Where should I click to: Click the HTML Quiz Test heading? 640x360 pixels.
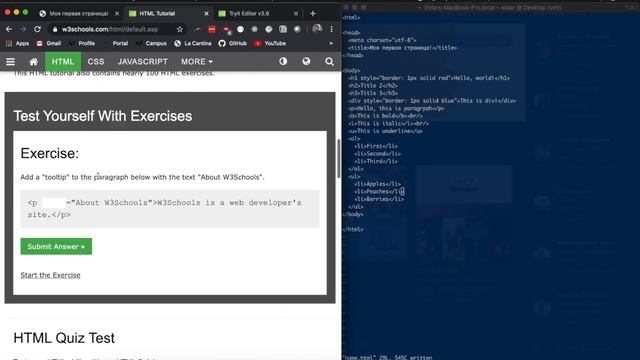pos(64,338)
